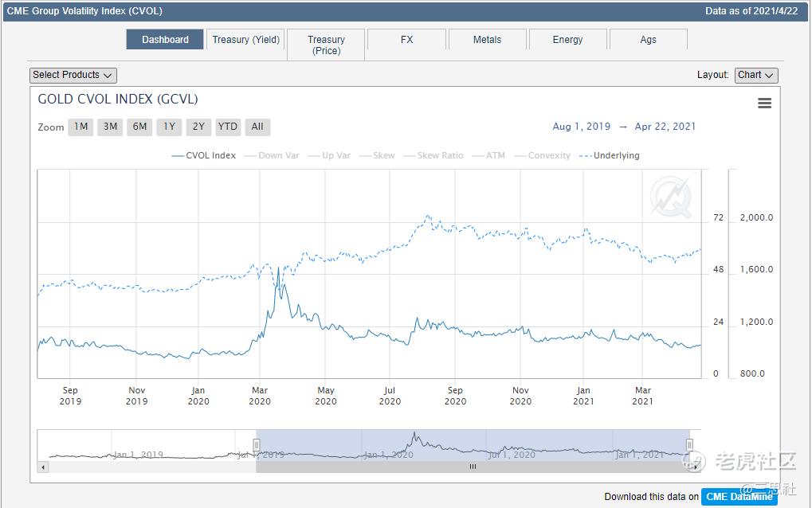Set zoom range to 1M
The image size is (812, 508).
pos(80,127)
